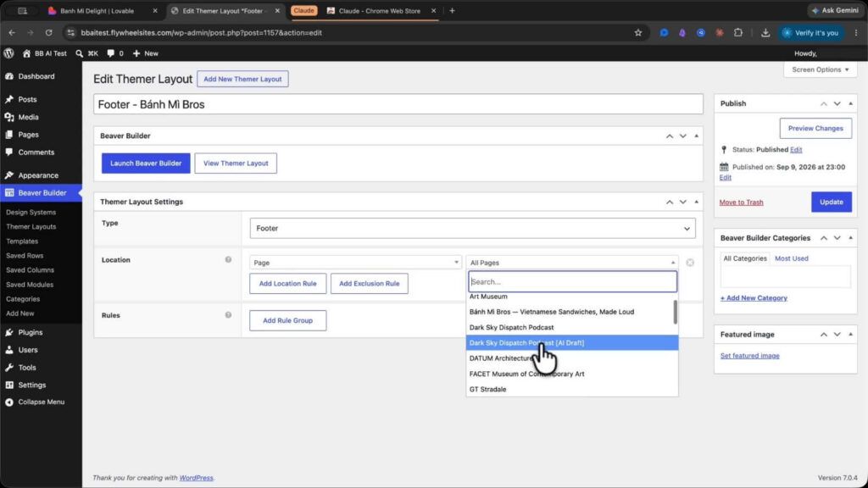Collapse the Publish panel
The image size is (868, 488).
[x=851, y=103]
